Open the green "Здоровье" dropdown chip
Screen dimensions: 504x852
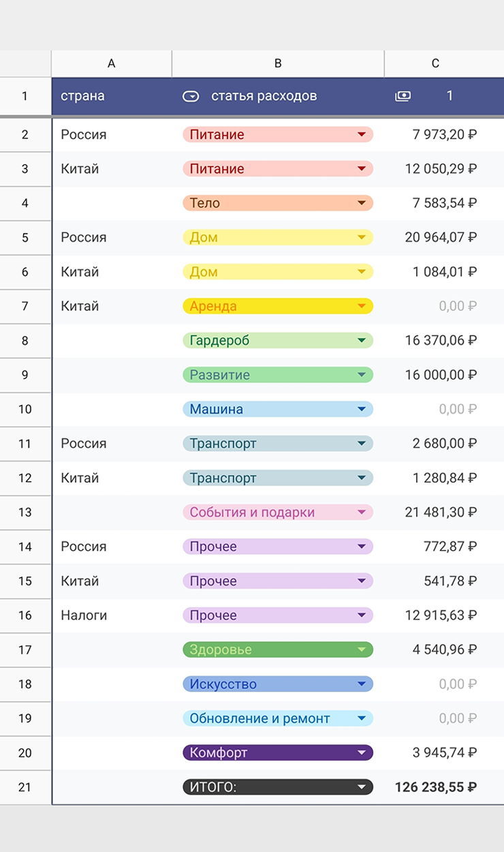(362, 650)
